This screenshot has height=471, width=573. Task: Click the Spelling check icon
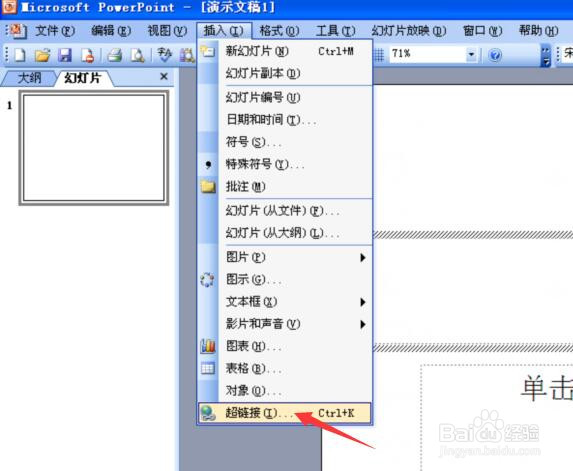(x=164, y=55)
